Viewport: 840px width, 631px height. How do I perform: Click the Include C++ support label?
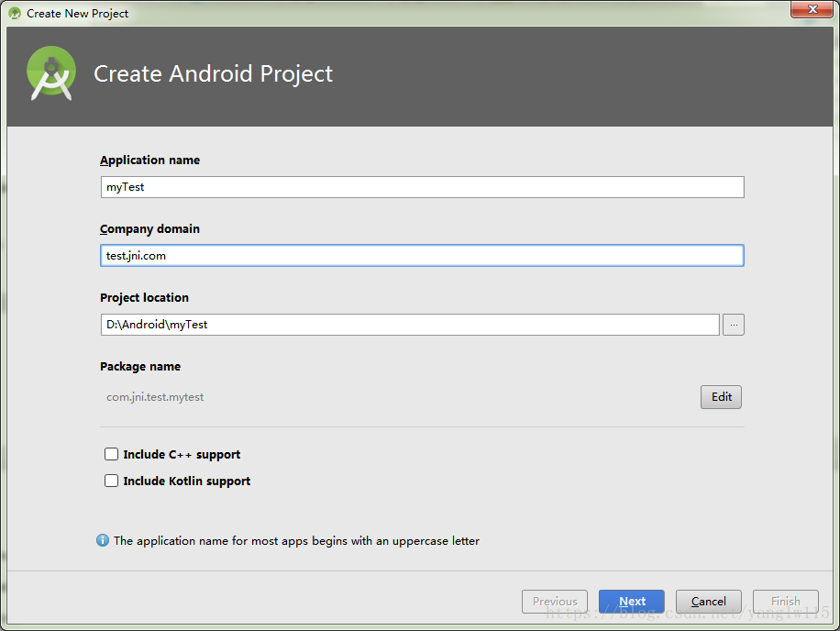pos(182,454)
